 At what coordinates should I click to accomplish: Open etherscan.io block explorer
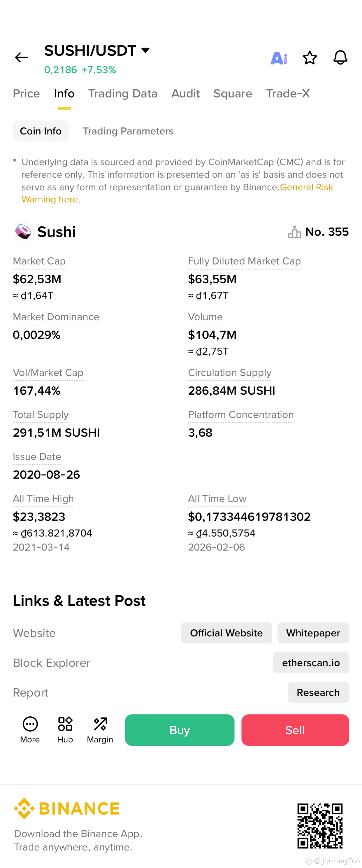coord(311,662)
